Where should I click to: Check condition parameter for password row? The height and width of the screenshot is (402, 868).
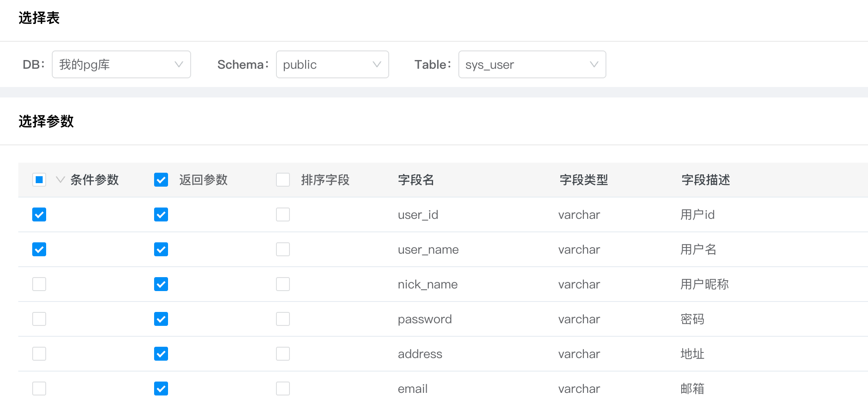[x=39, y=319]
